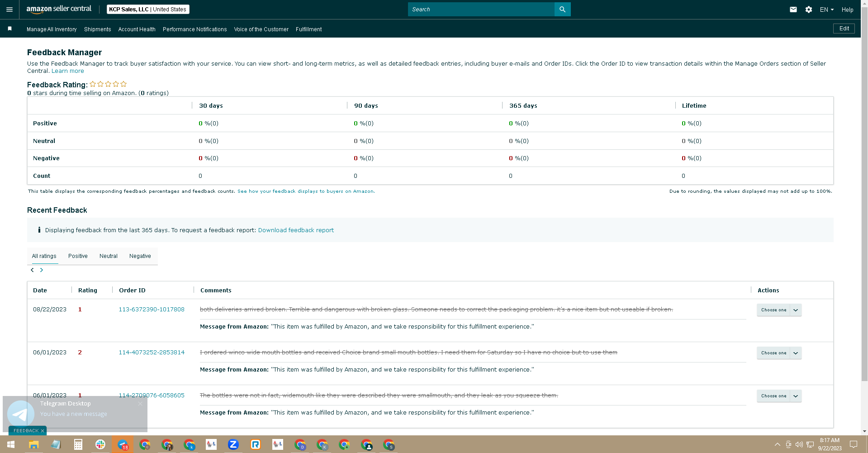Select the All ratings tab

[x=44, y=256]
